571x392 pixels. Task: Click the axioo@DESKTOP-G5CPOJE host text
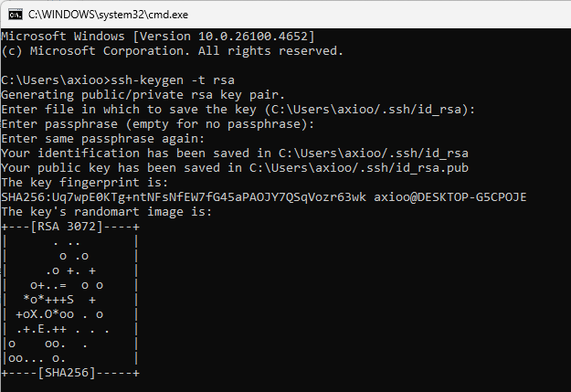tap(450, 197)
